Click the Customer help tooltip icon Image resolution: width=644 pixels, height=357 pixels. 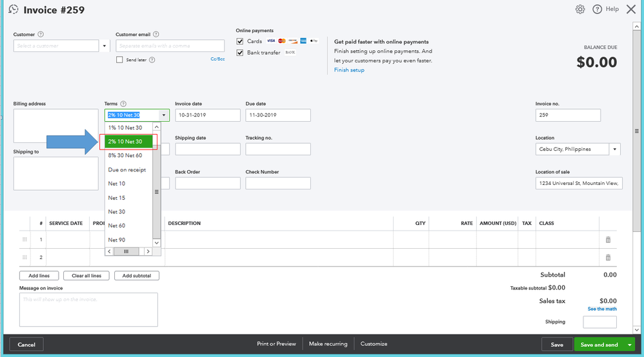coord(41,34)
